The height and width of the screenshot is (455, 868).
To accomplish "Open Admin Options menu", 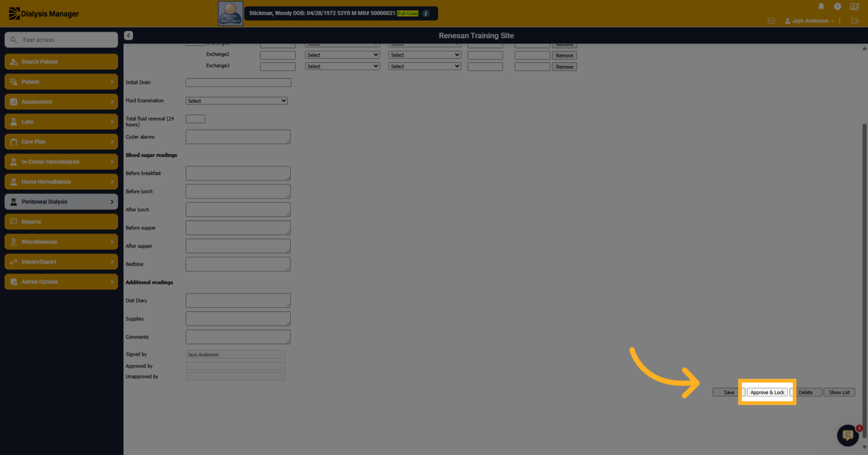I will click(x=61, y=282).
